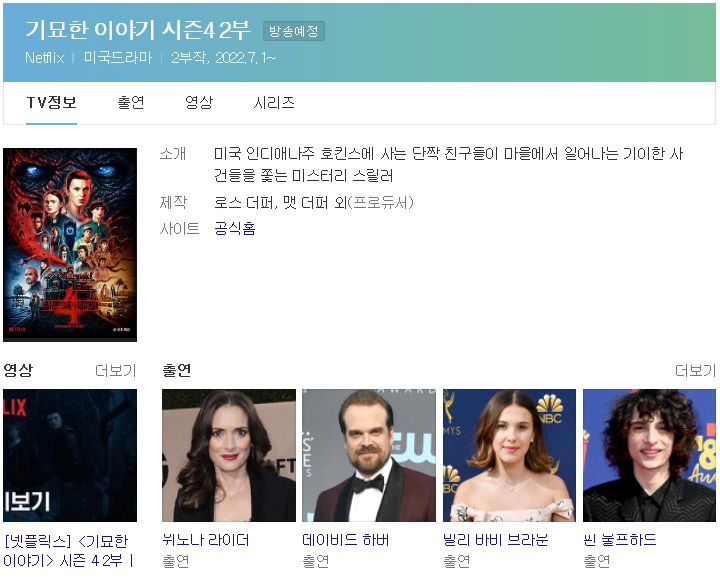This screenshot has height=579, width=720.
Task: Open the 핀 울프하드 name link
Action: point(620,540)
